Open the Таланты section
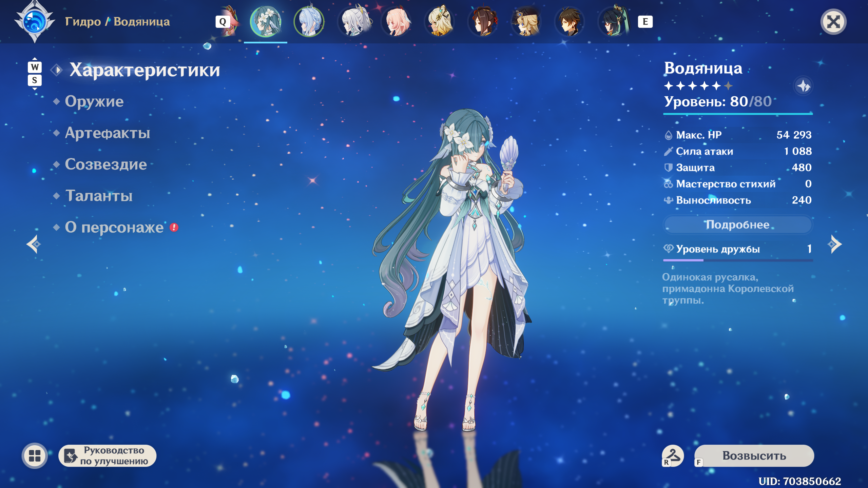 pos(98,196)
